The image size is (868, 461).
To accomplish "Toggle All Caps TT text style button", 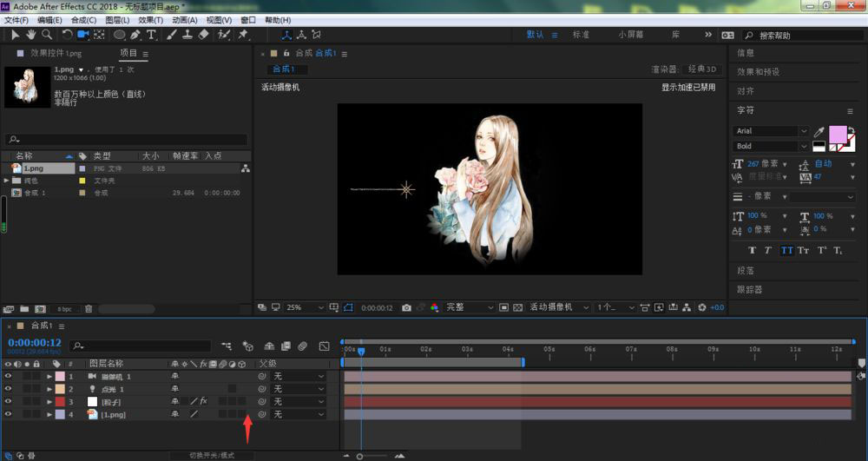I will point(786,250).
